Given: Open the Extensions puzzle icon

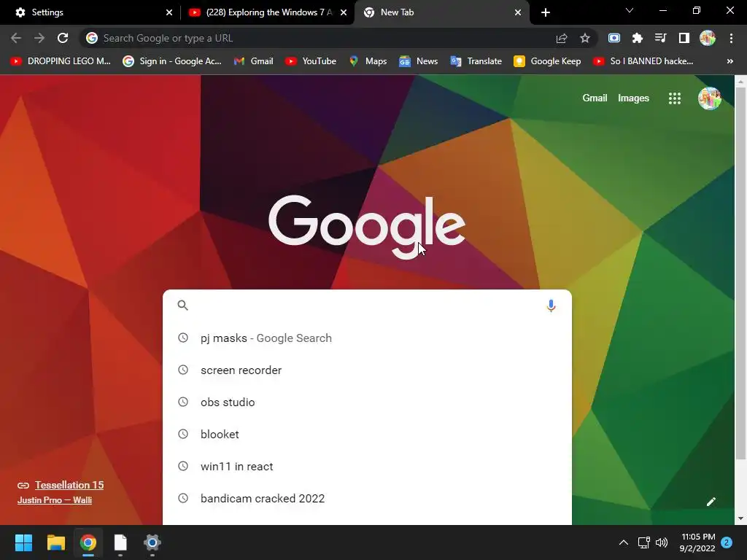Looking at the screenshot, I should coord(638,38).
